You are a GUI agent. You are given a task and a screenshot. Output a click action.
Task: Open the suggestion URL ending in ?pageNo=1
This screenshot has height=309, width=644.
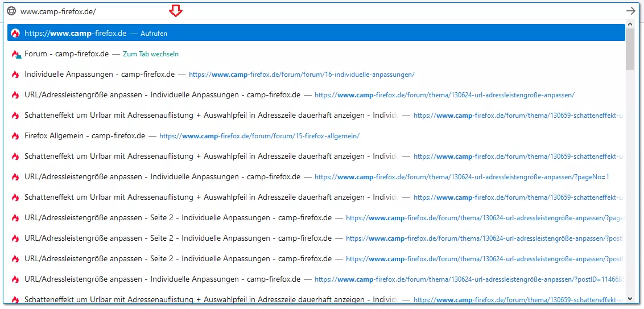point(461,177)
